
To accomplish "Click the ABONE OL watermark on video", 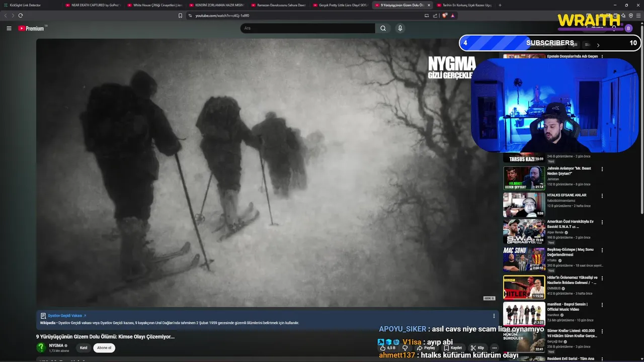I will click(489, 298).
